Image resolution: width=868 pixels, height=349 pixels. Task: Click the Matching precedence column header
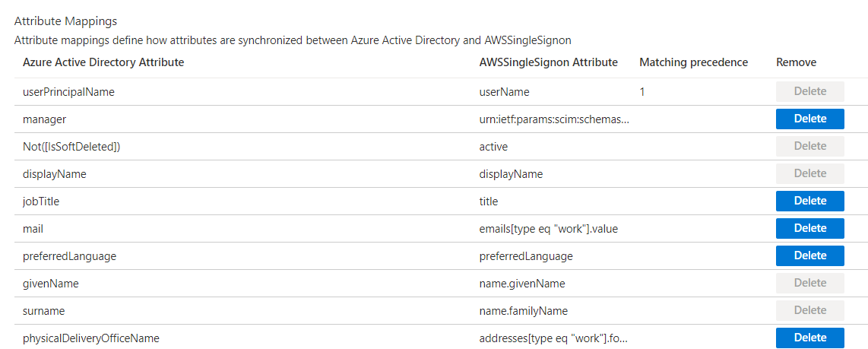tap(693, 62)
